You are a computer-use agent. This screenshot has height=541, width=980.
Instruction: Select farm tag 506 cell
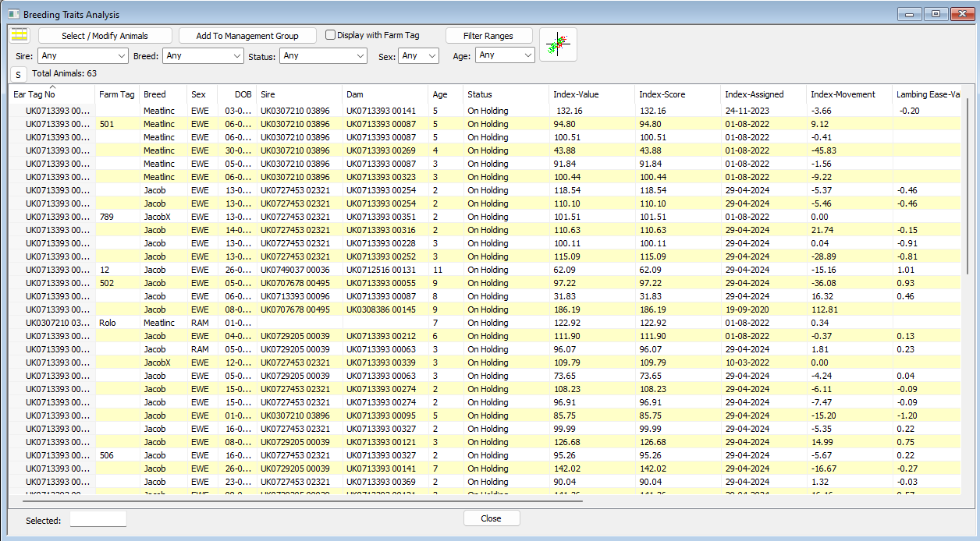tap(117, 455)
